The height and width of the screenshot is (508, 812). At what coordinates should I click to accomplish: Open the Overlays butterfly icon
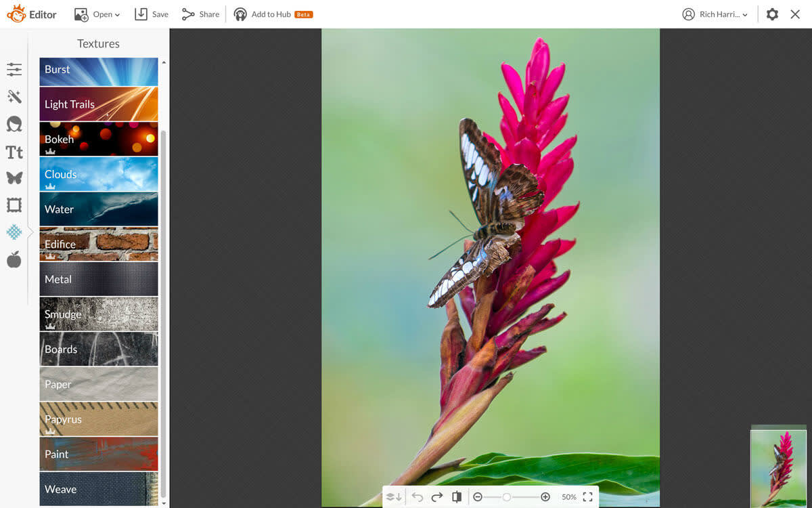click(14, 178)
